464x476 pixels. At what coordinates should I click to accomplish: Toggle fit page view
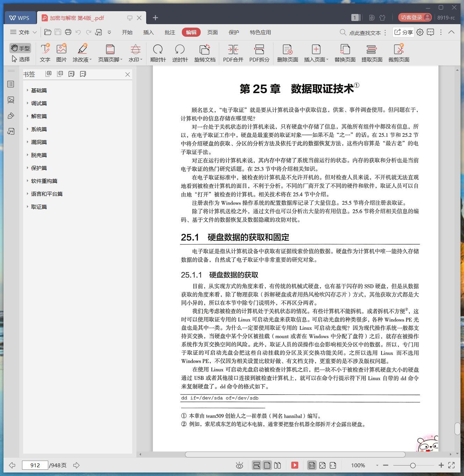(322, 465)
